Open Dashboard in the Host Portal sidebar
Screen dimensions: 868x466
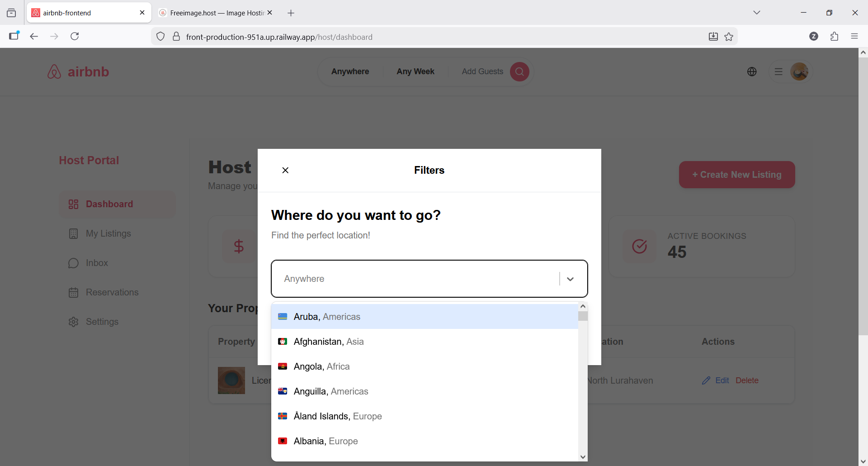coord(118,204)
